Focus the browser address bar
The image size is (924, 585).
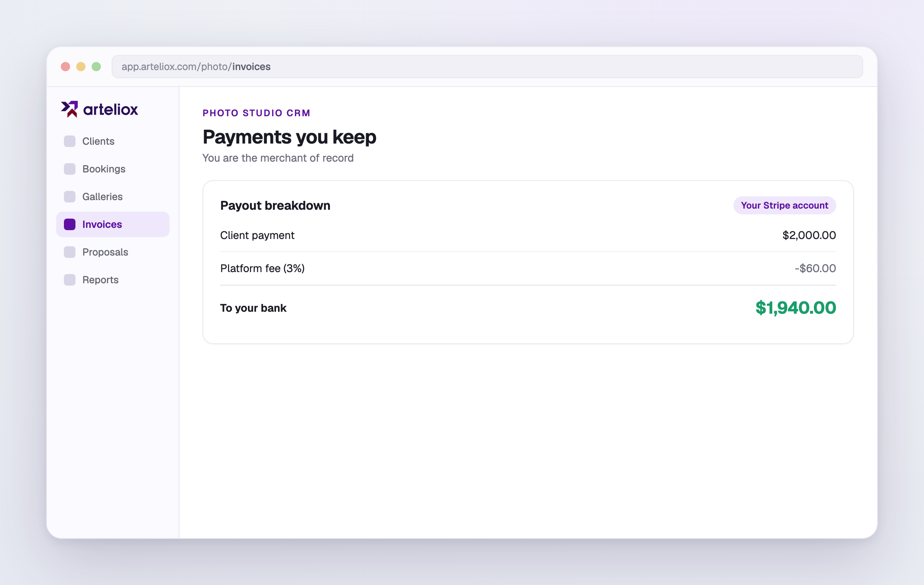coord(487,67)
